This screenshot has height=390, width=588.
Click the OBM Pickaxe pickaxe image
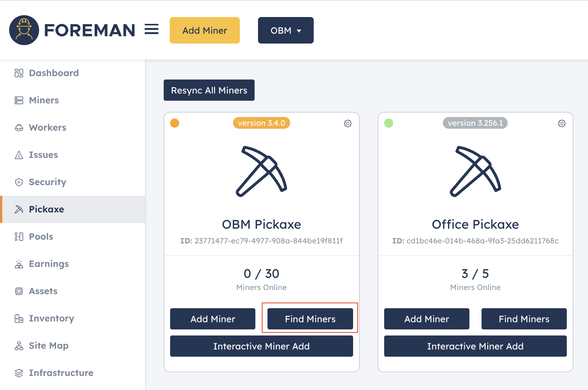tap(261, 171)
